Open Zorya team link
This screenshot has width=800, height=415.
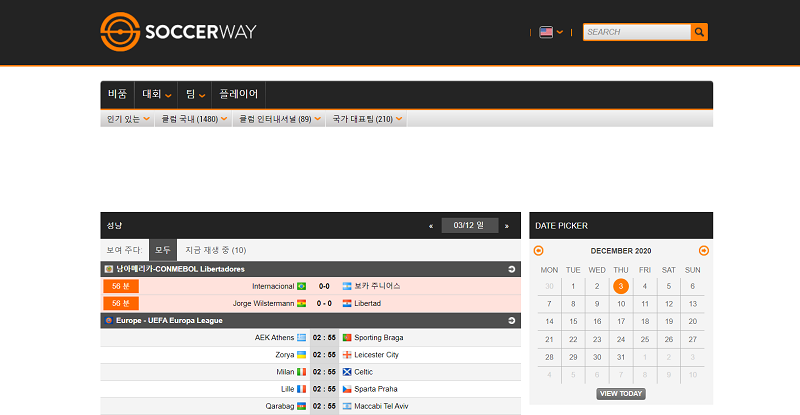(x=285, y=355)
